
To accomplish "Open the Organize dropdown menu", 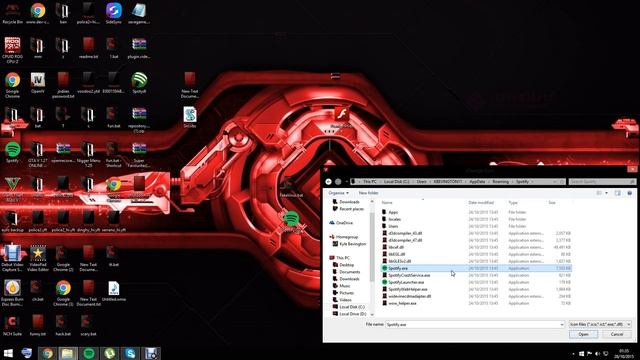I will (338, 193).
